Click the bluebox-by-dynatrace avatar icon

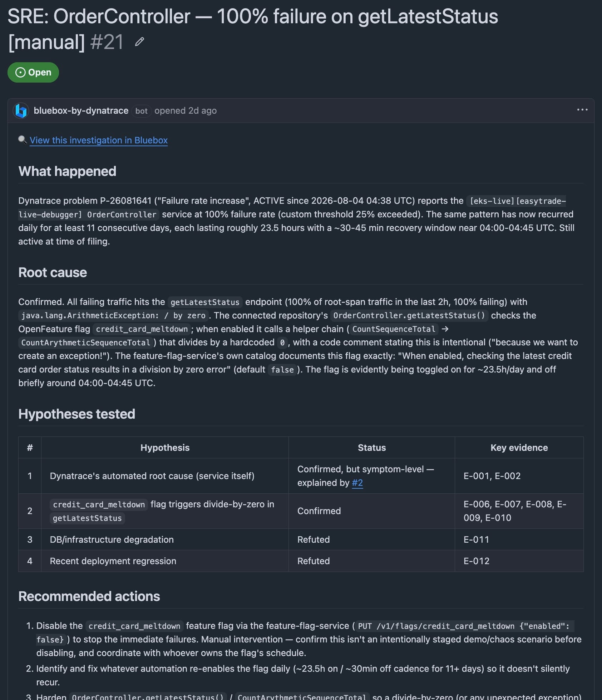click(x=21, y=110)
